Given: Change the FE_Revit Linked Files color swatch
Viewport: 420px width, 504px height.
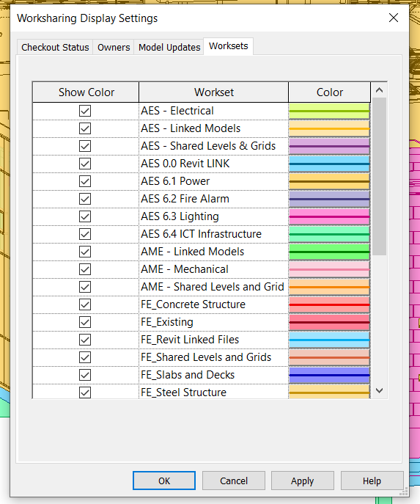Looking at the screenshot, I should pyautogui.click(x=329, y=340).
